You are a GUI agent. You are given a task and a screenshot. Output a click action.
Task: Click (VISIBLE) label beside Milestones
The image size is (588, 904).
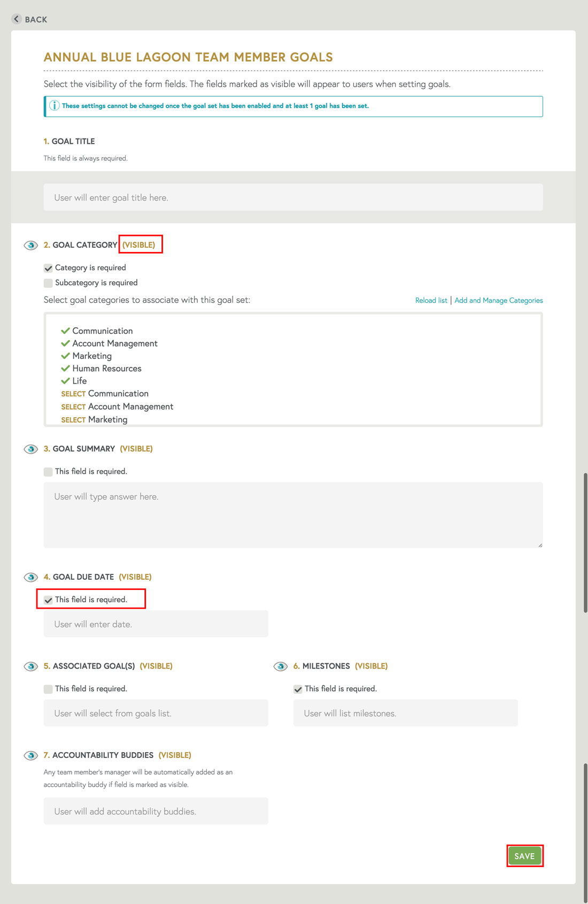(372, 666)
